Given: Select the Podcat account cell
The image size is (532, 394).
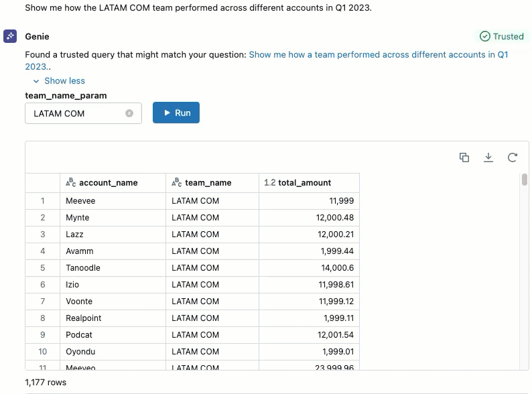Looking at the screenshot, I should click(x=113, y=335).
